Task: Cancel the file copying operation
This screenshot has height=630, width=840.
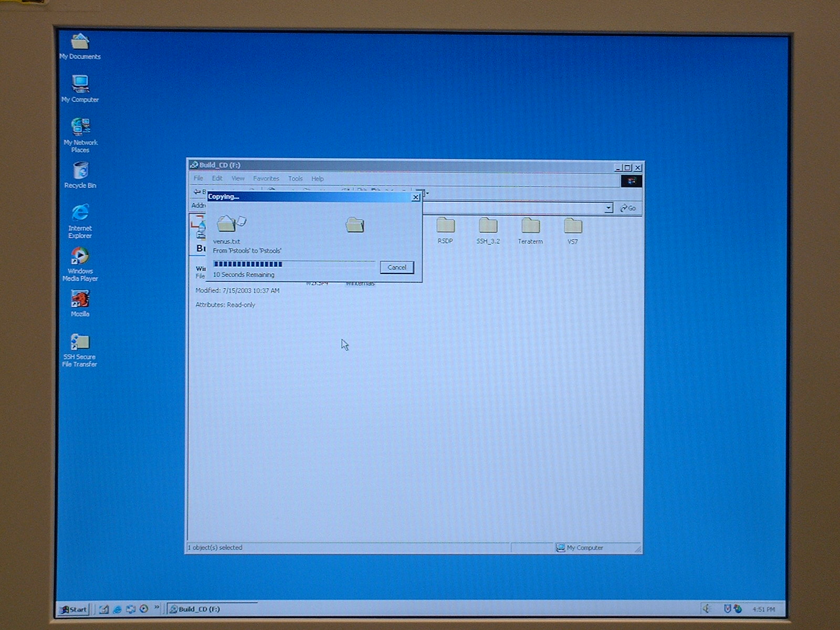Action: (396, 267)
